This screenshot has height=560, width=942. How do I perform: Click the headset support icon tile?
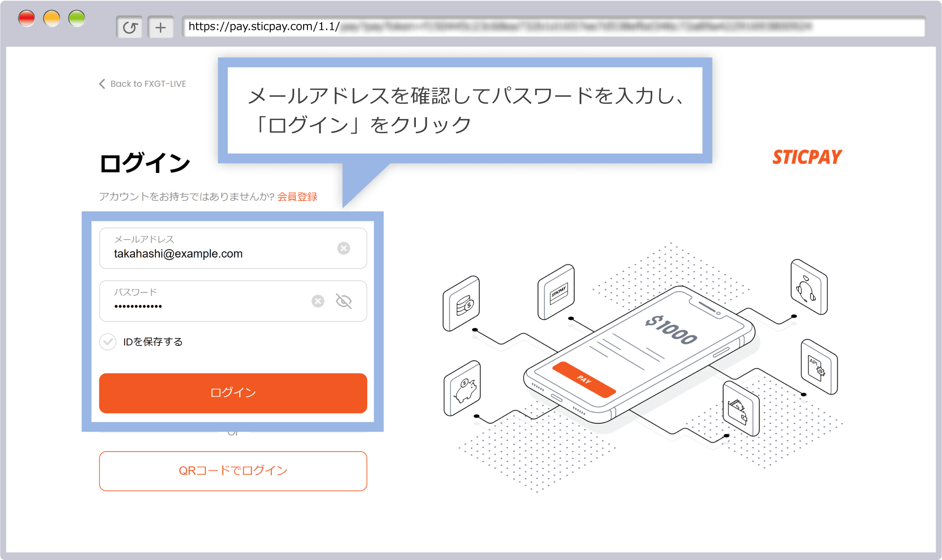click(809, 287)
